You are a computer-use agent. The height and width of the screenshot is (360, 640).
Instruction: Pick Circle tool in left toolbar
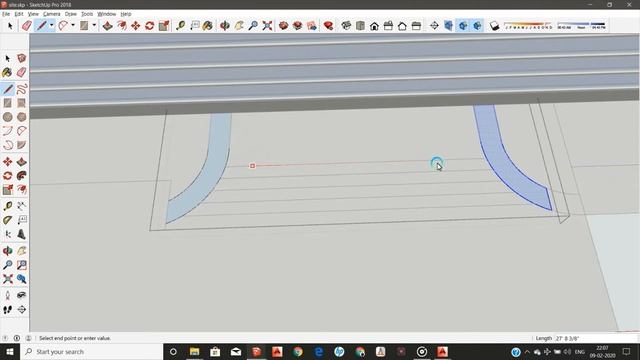click(x=7, y=117)
